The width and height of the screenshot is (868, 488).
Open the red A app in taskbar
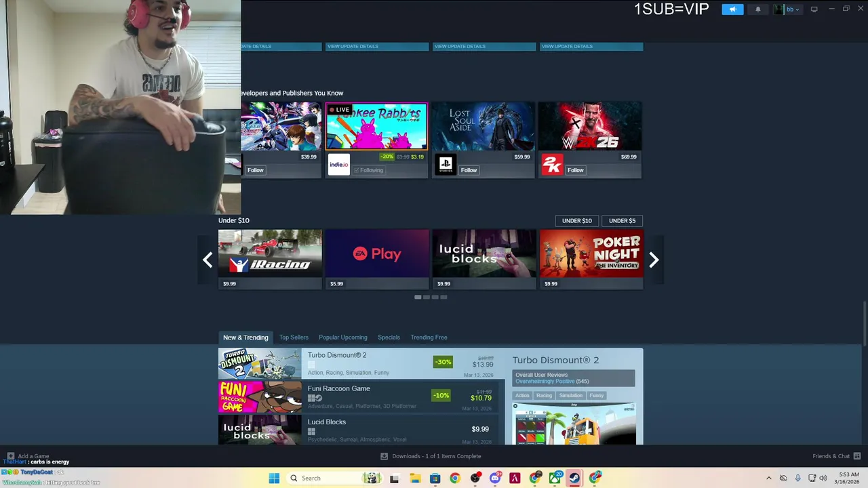(515, 479)
